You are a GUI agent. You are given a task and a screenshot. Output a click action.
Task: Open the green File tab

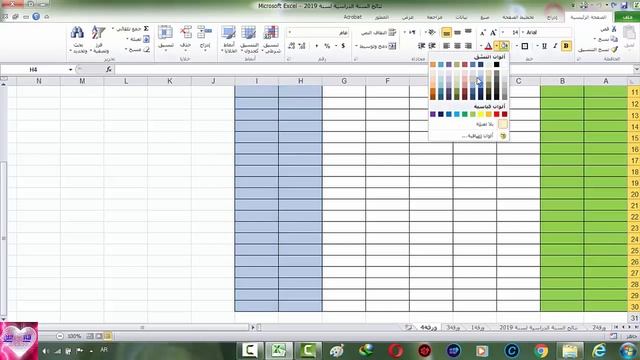click(627, 17)
